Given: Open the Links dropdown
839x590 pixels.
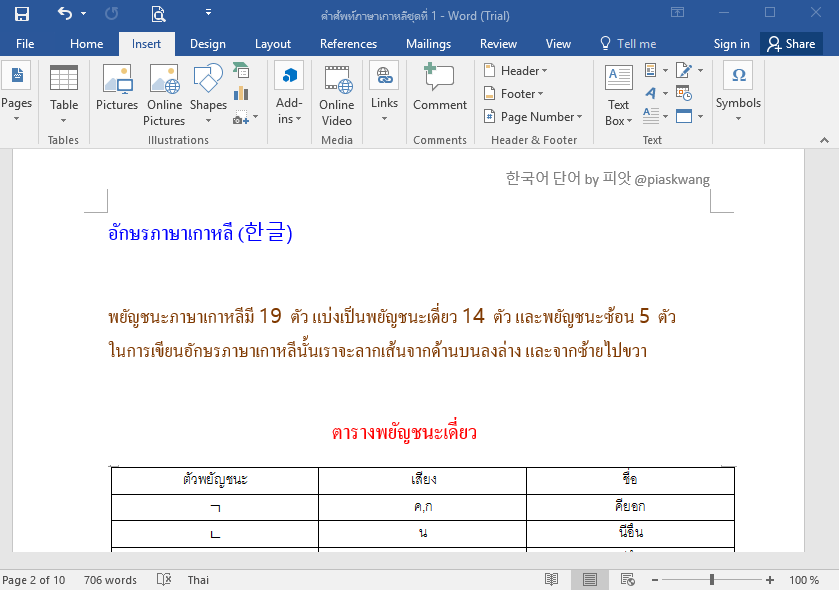Looking at the screenshot, I should 384,92.
